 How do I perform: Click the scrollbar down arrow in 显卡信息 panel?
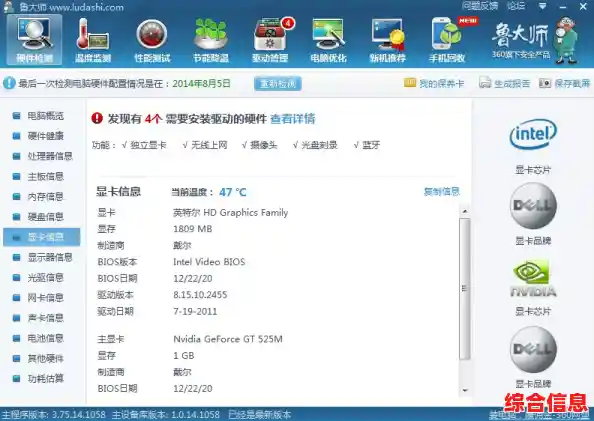465,390
